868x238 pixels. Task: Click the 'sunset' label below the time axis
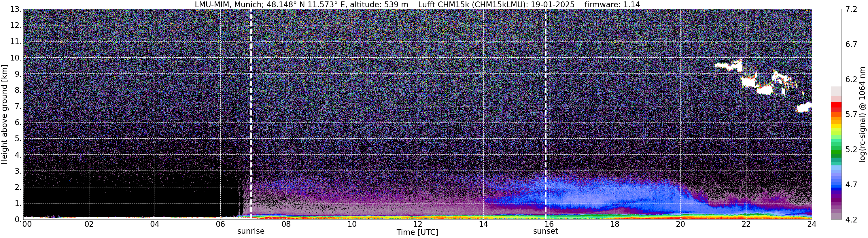point(546,231)
